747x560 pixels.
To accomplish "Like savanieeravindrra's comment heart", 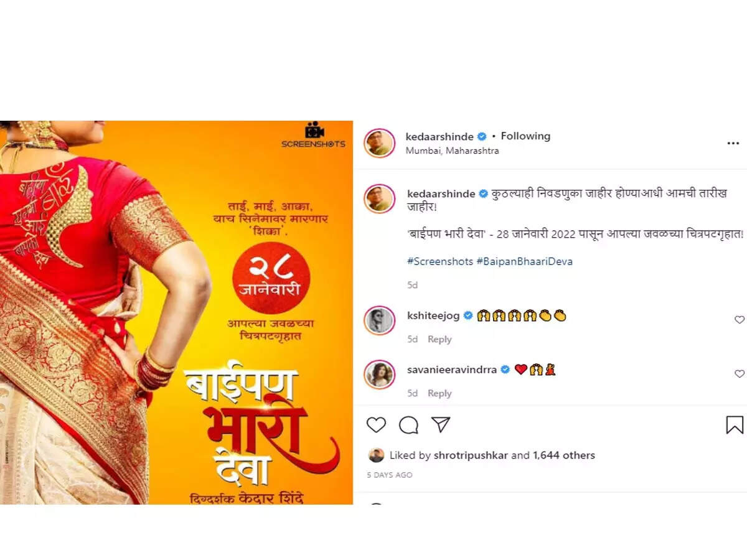I will coord(740,374).
